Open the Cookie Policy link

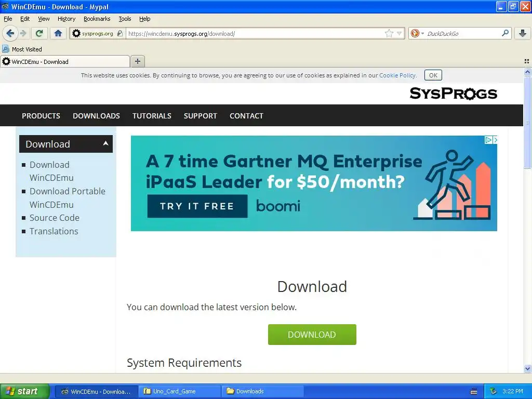pos(397,75)
